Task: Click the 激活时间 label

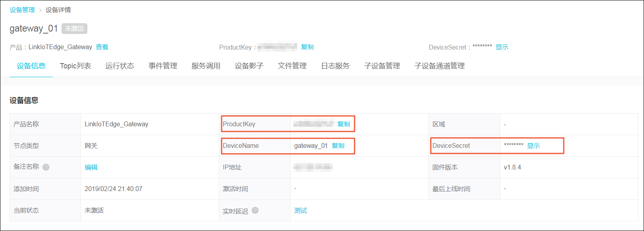Action: tap(236, 189)
